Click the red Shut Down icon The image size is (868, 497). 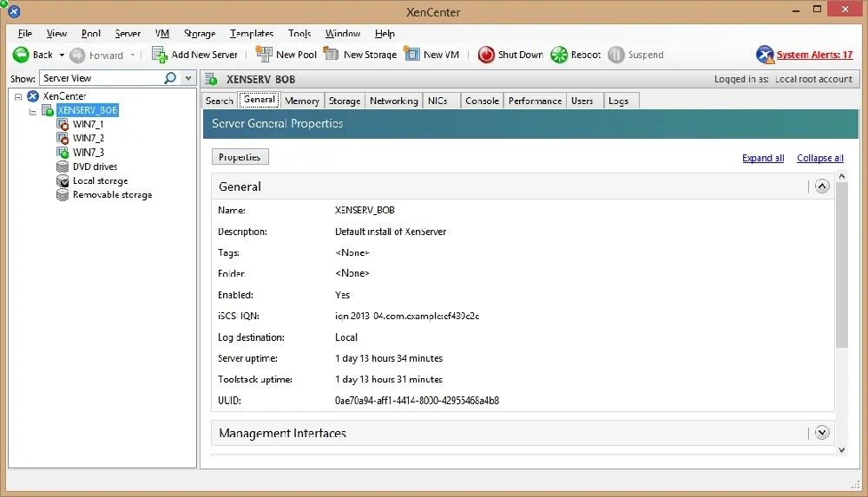[x=486, y=55]
